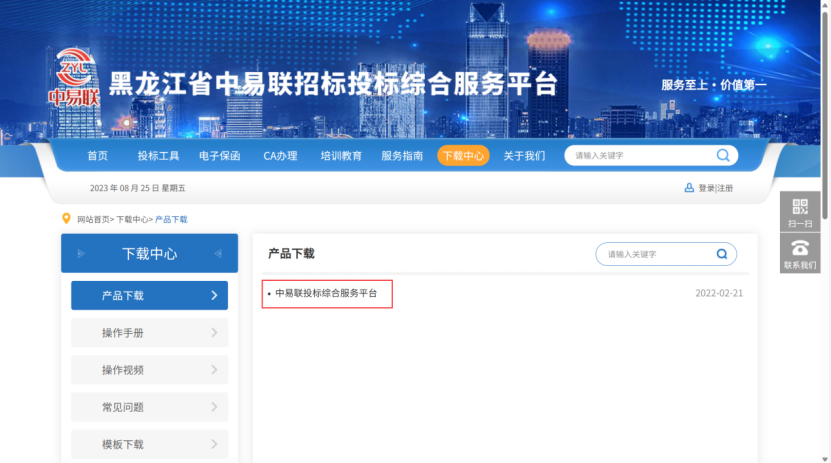Click the header search magnifier icon
The height and width of the screenshot is (463, 831).
point(722,155)
